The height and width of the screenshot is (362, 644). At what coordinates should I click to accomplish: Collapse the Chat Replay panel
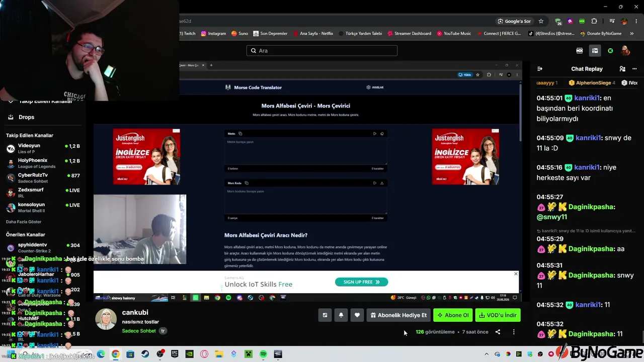point(540,69)
